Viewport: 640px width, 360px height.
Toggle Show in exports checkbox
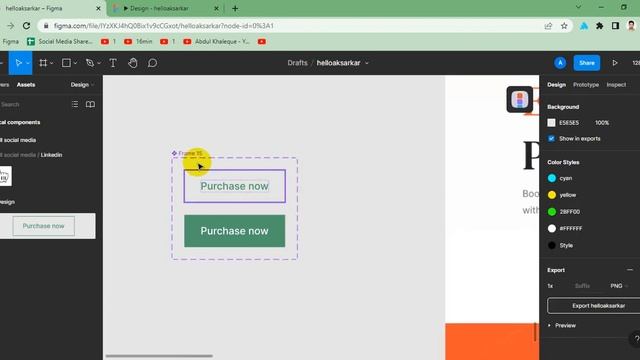pos(551,139)
